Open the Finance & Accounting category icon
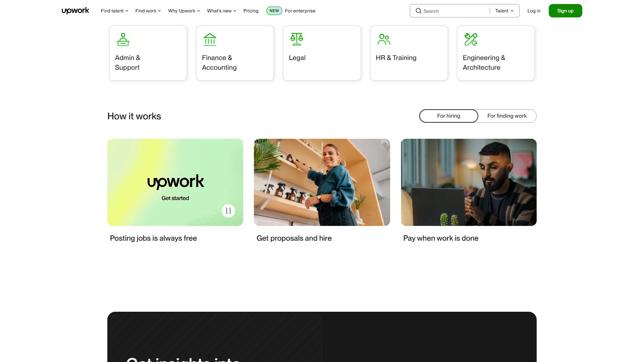The height and width of the screenshot is (362, 644). coord(210,39)
